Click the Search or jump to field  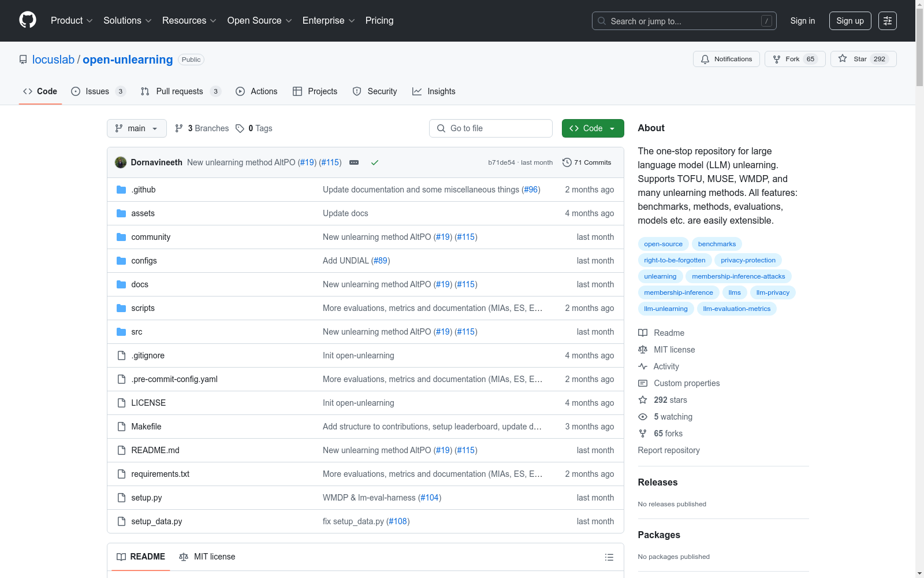pos(684,21)
